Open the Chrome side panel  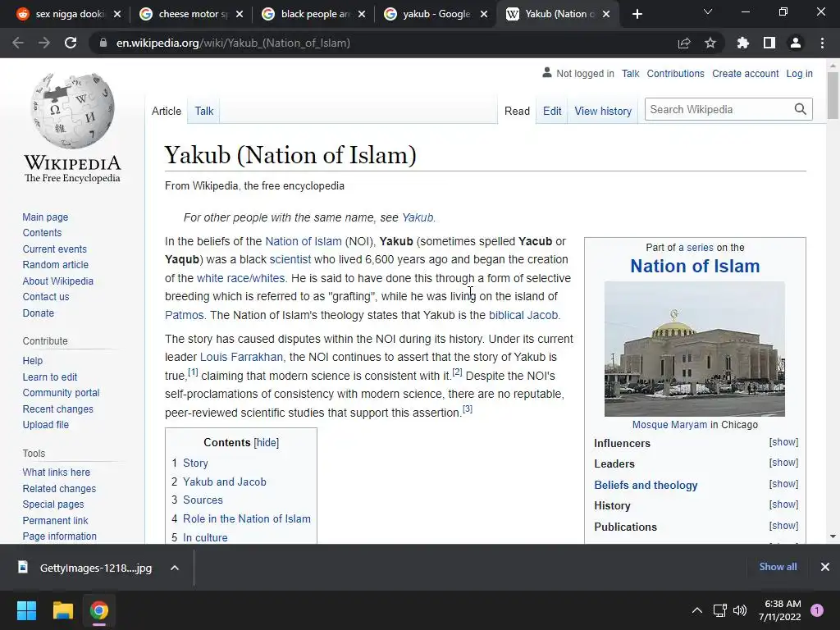pos(769,43)
